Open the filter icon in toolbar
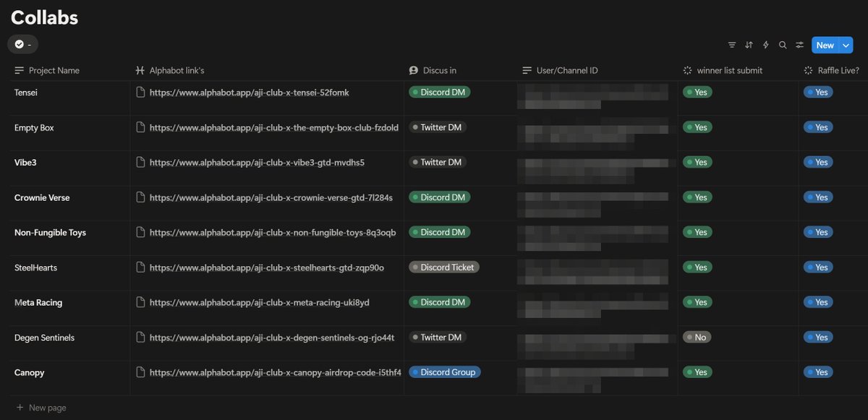The height and width of the screenshot is (420, 868). [x=732, y=45]
